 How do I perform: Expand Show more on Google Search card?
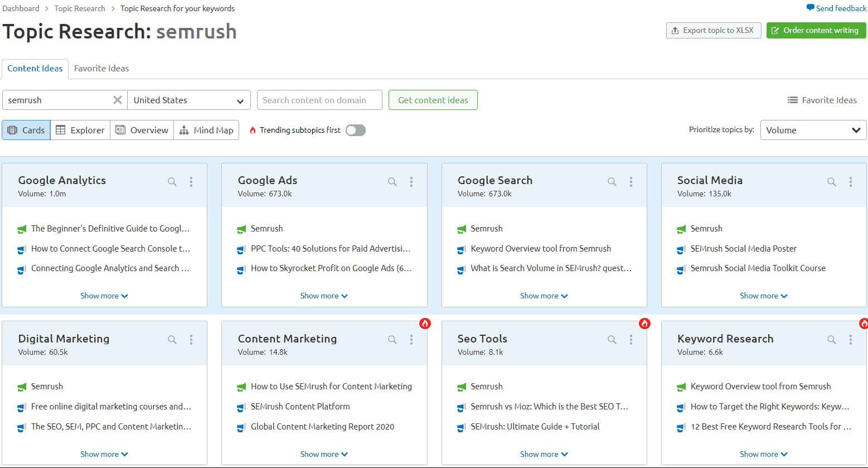544,296
